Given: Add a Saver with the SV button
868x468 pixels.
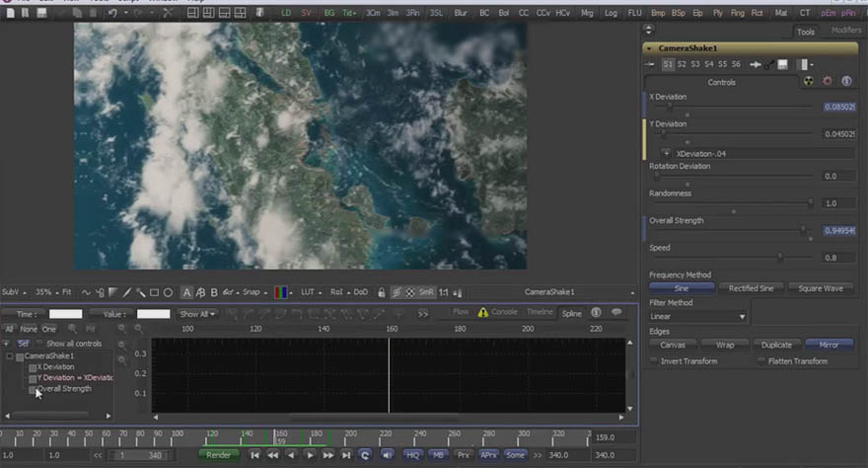Looking at the screenshot, I should click(x=306, y=13).
